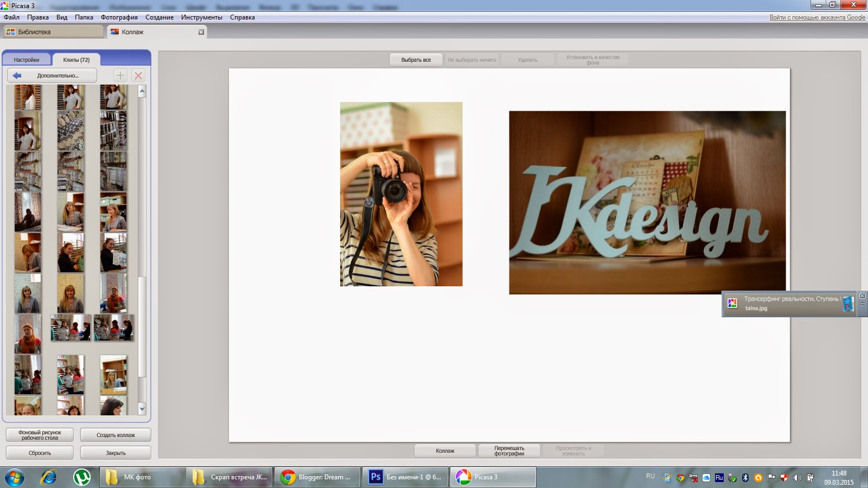Screen dimensions: 868x488
Task: Click the Bluetooth tray icon
Action: 745,478
